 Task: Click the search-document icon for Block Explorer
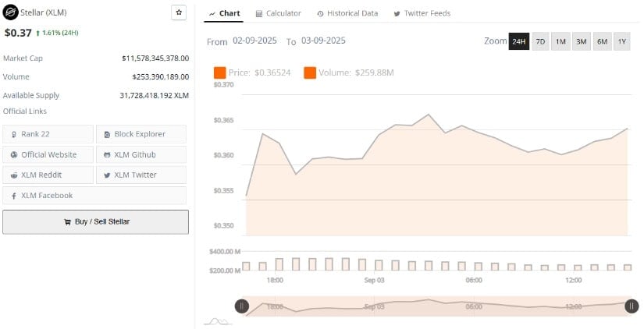[x=107, y=135]
